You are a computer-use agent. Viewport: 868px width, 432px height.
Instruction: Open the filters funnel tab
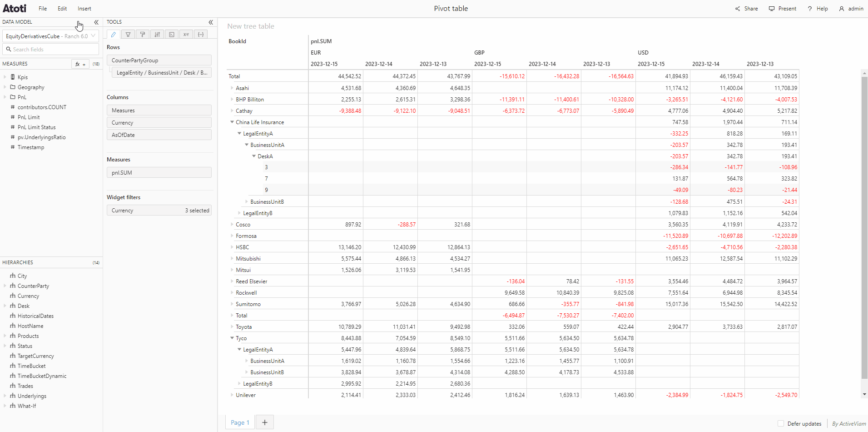(128, 34)
